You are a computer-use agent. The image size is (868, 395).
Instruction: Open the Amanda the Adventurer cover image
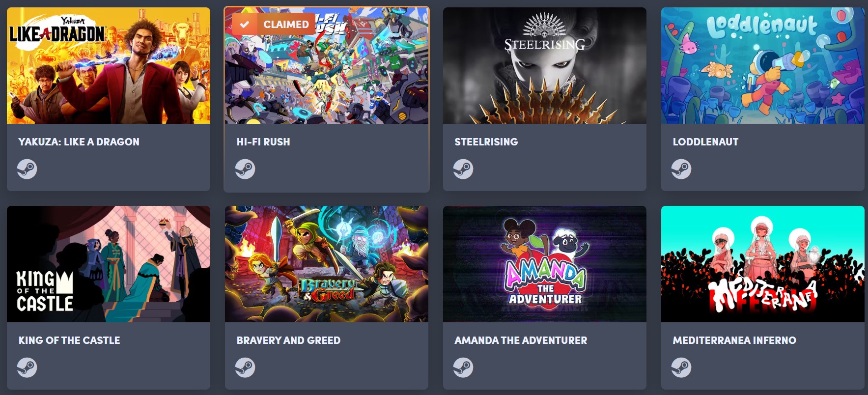[x=545, y=264]
